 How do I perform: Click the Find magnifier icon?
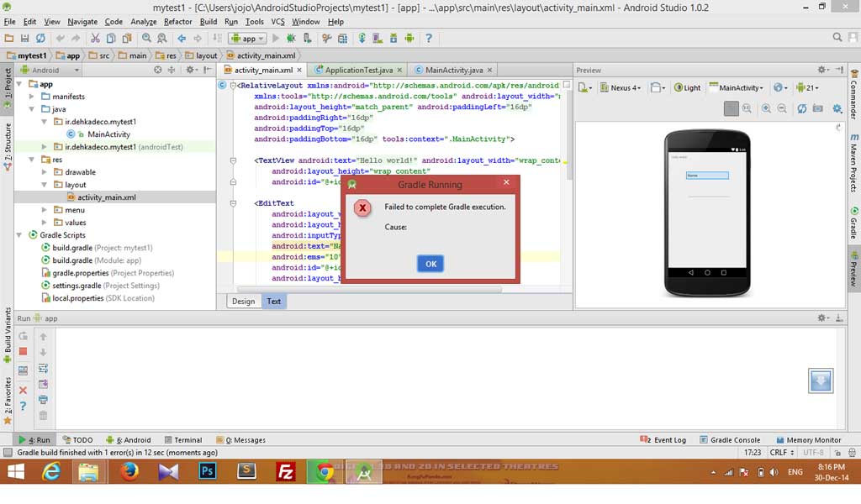(x=146, y=39)
